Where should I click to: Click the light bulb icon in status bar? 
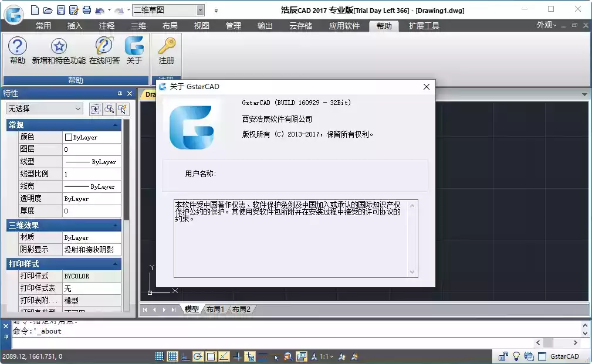tap(516, 356)
